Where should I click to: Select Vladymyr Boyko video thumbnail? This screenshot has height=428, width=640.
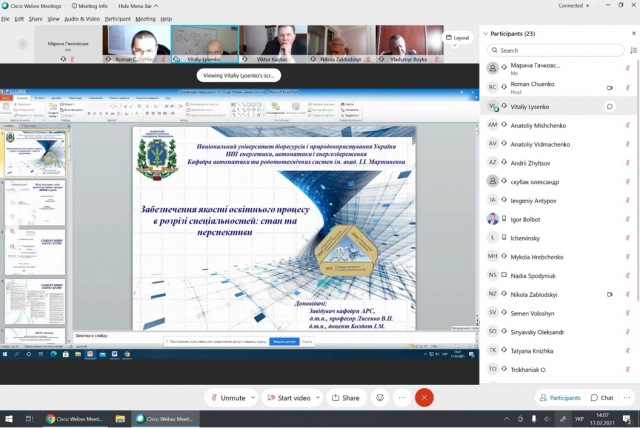pyautogui.click(x=410, y=44)
